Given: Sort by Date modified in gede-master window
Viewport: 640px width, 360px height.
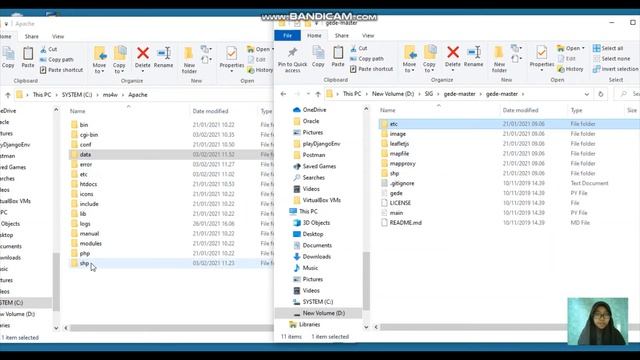Looking at the screenshot, I should coord(520,110).
